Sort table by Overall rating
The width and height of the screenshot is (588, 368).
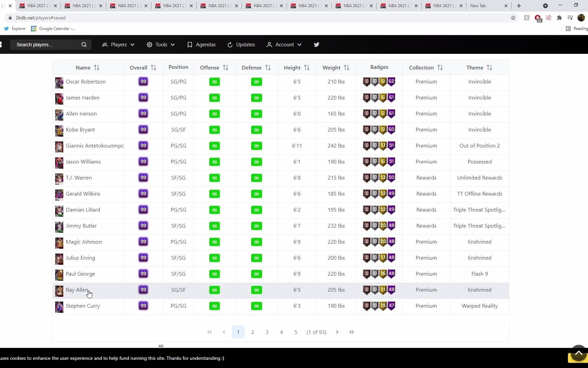[x=153, y=67]
